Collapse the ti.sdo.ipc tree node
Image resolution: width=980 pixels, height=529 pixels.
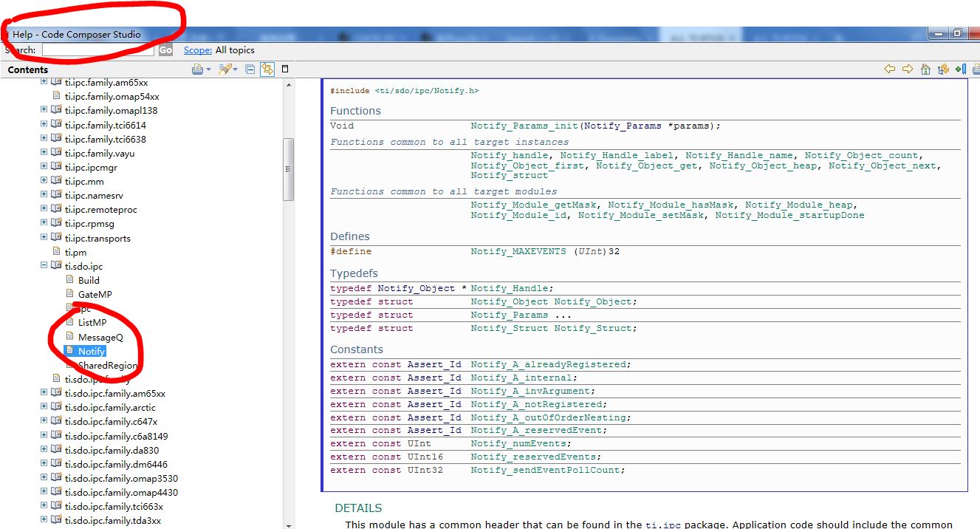click(44, 266)
